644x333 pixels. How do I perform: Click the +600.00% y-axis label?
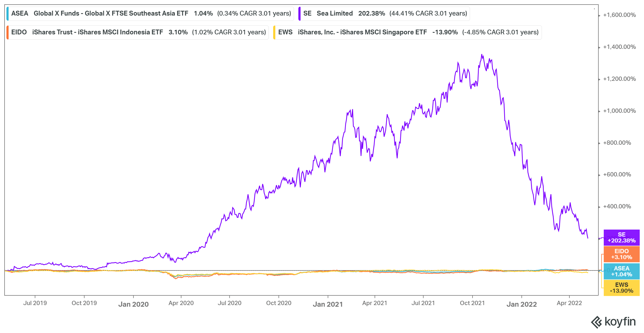(x=617, y=175)
